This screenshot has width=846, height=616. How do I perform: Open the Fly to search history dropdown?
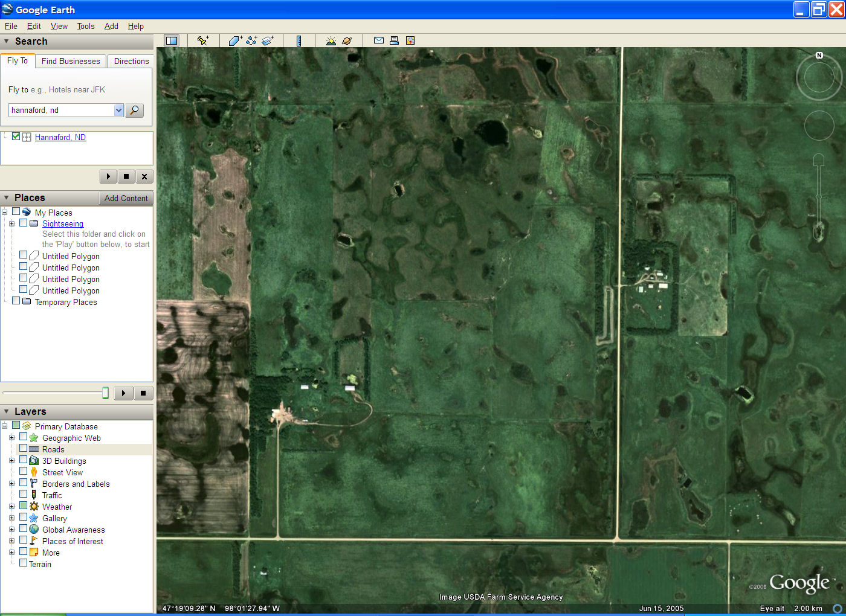pyautogui.click(x=118, y=110)
